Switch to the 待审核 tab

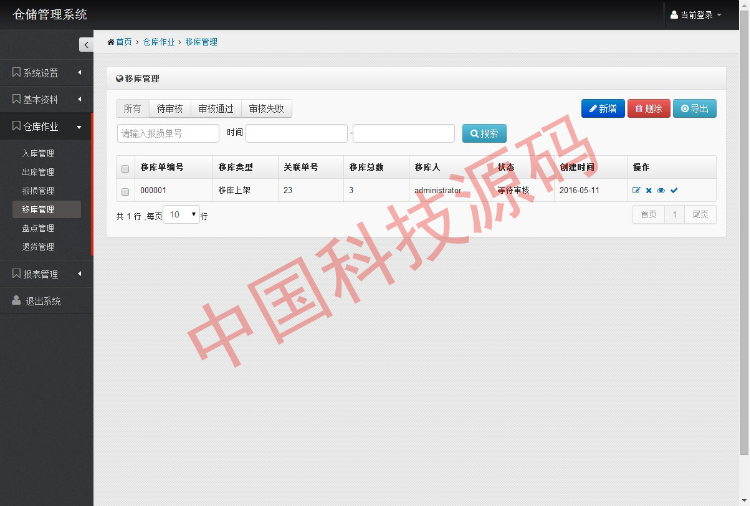pos(169,109)
